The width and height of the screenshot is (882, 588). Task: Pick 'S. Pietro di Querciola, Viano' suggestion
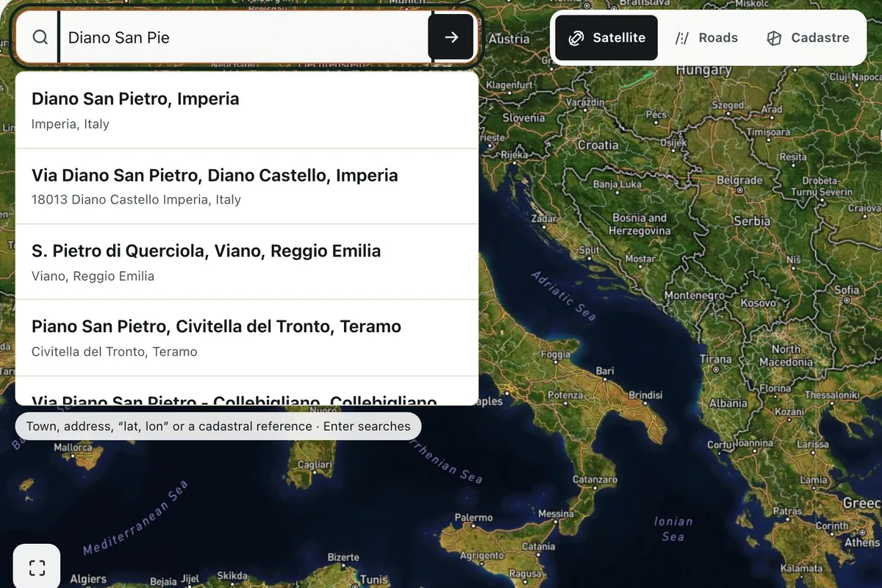pyautogui.click(x=247, y=262)
